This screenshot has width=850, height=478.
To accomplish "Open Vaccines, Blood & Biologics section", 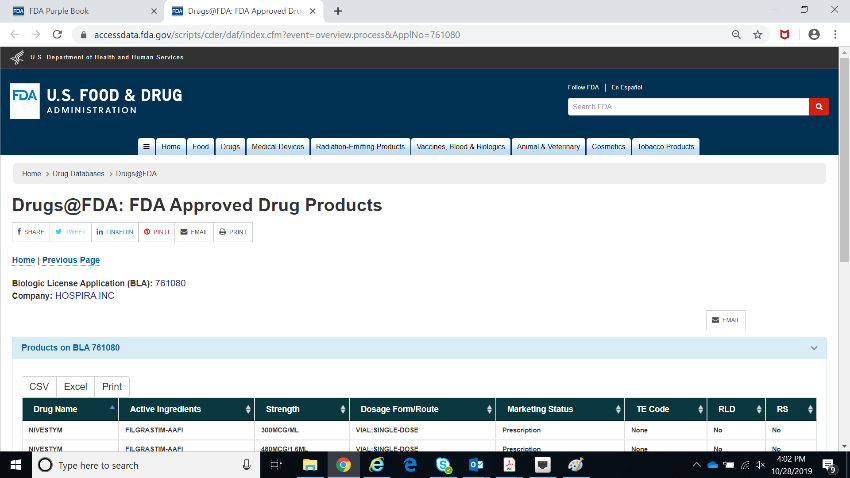I will tap(460, 146).
